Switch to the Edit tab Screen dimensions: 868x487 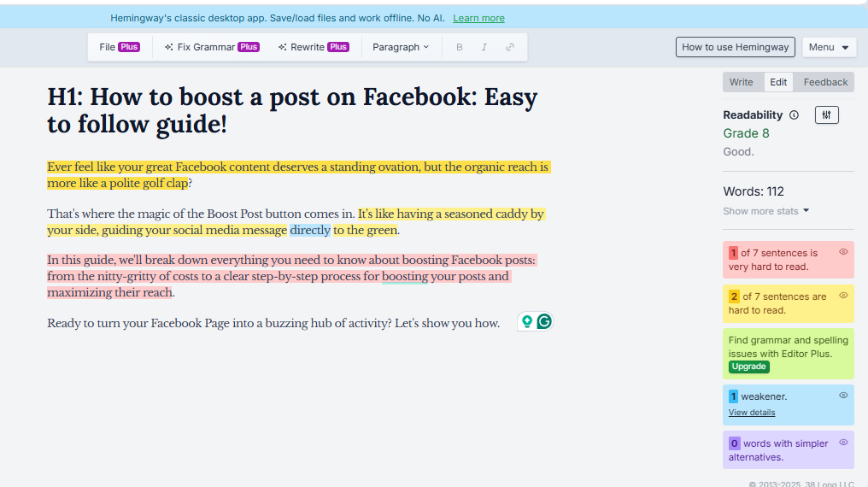click(x=777, y=82)
